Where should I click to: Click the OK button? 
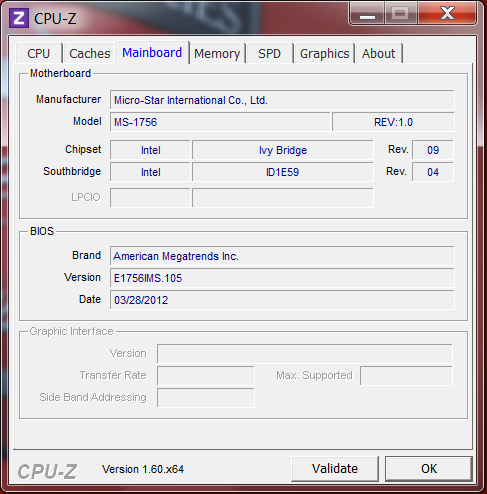(x=429, y=469)
